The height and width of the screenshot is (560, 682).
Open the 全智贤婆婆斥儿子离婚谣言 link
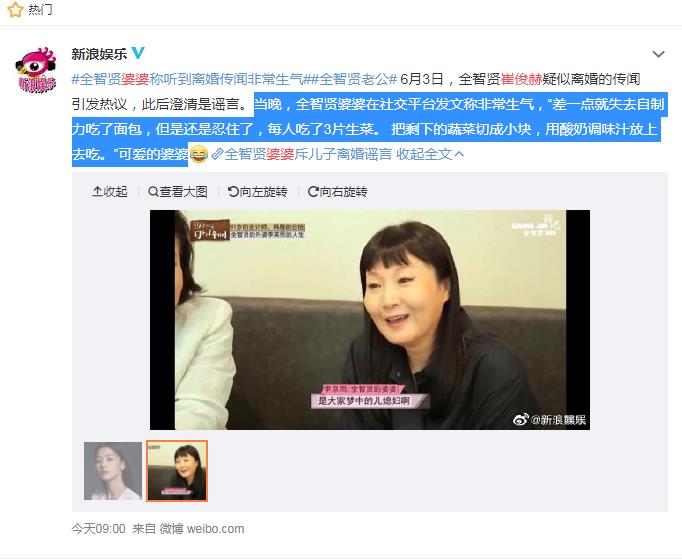[x=301, y=154]
